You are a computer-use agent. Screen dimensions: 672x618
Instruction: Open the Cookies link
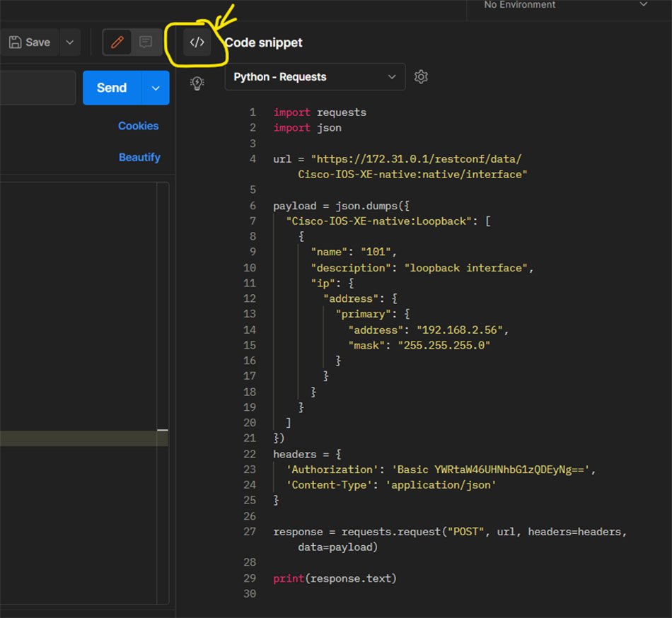point(138,126)
